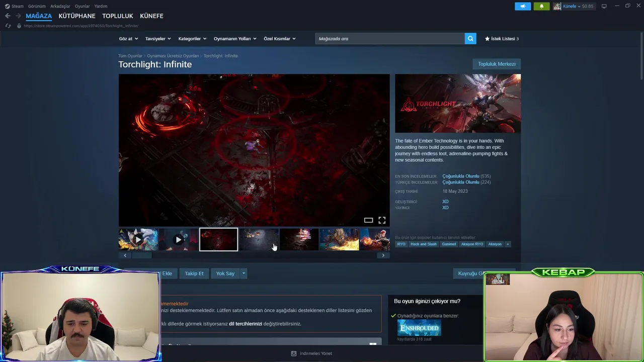Click the blue announcements megaphone icon
The image size is (644, 362).
[x=523, y=6]
